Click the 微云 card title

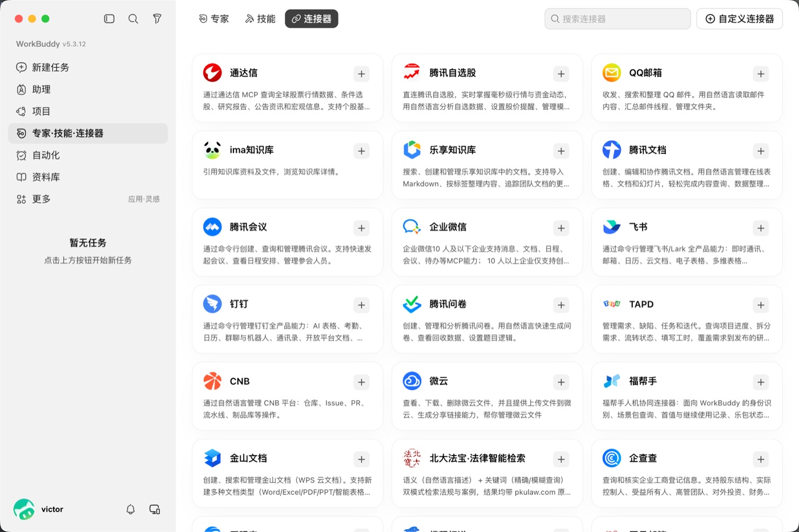click(439, 381)
